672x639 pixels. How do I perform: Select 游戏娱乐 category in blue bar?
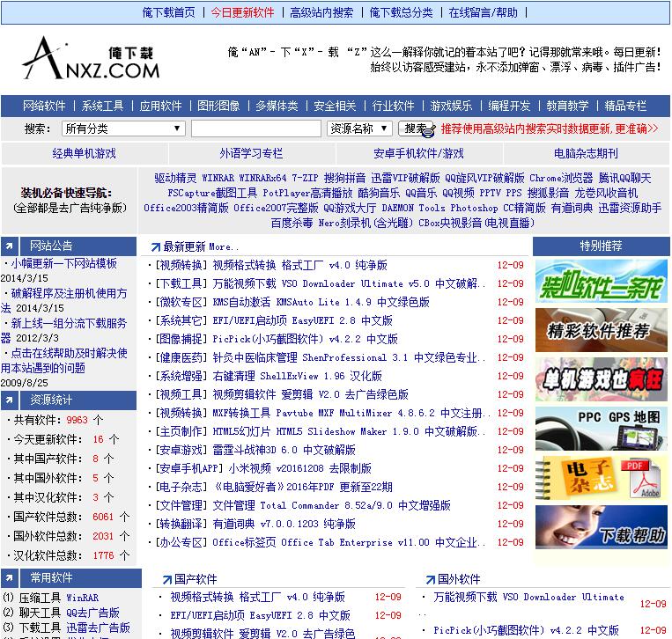[451, 106]
